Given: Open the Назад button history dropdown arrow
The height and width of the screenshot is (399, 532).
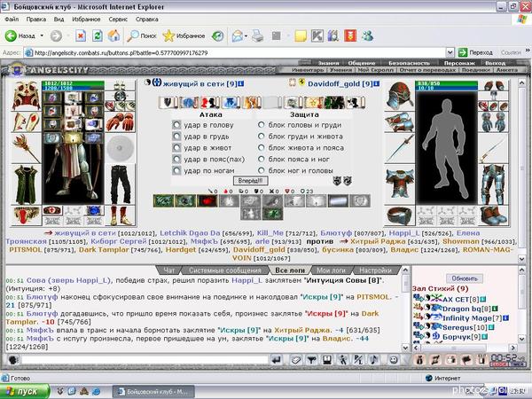Looking at the screenshot, I should click(x=42, y=35).
